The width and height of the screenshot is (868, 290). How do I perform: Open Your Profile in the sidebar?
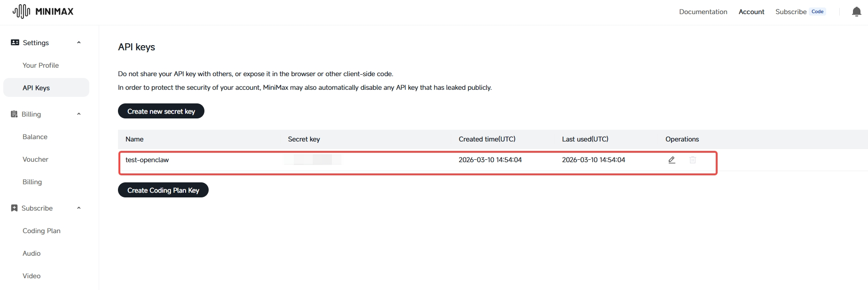[x=40, y=65]
